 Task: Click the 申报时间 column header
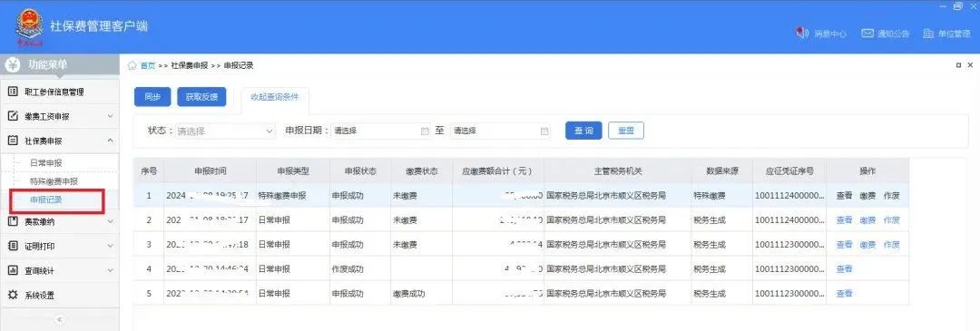tap(211, 171)
